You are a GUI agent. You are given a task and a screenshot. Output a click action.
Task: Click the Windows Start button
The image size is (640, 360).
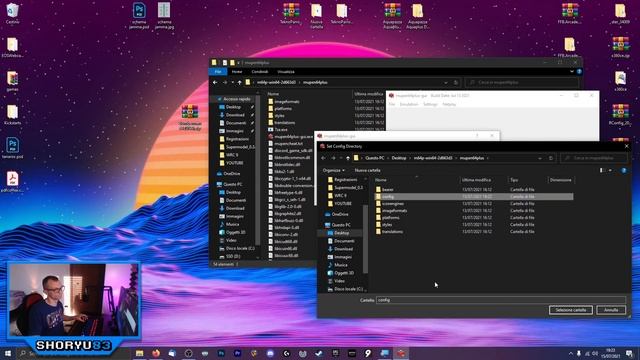8,353
